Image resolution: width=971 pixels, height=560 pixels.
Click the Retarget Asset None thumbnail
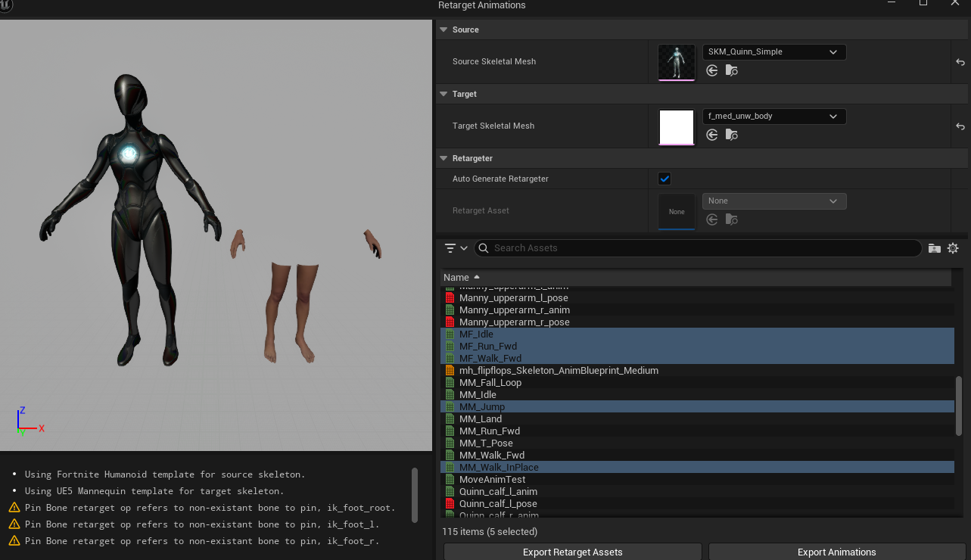pos(677,211)
